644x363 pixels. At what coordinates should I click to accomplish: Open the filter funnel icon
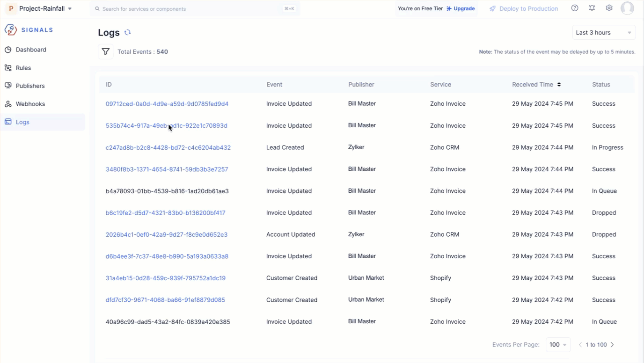[106, 51]
